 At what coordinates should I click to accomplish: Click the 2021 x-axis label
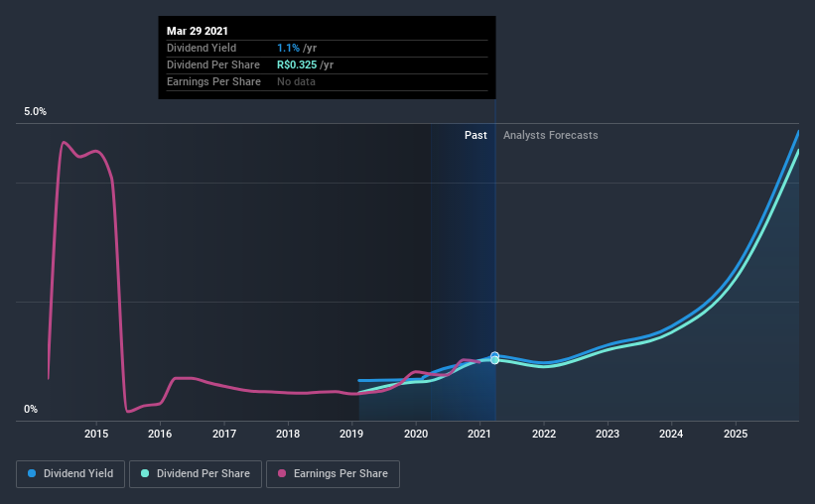point(479,434)
